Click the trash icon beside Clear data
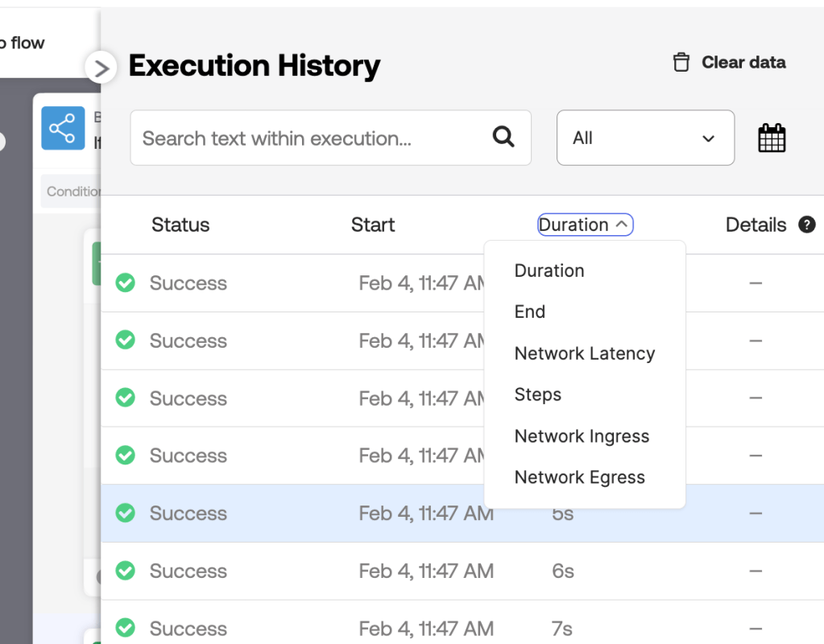This screenshot has width=824, height=644. click(681, 62)
